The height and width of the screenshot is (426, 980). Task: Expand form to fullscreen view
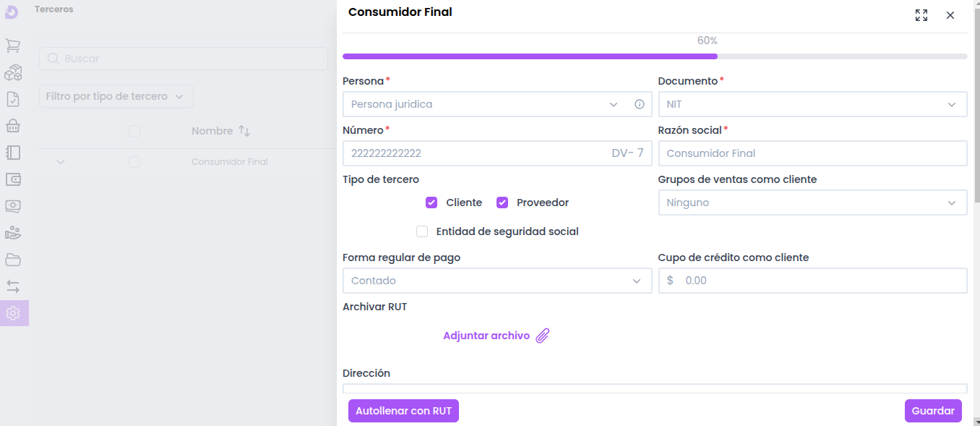(x=921, y=15)
